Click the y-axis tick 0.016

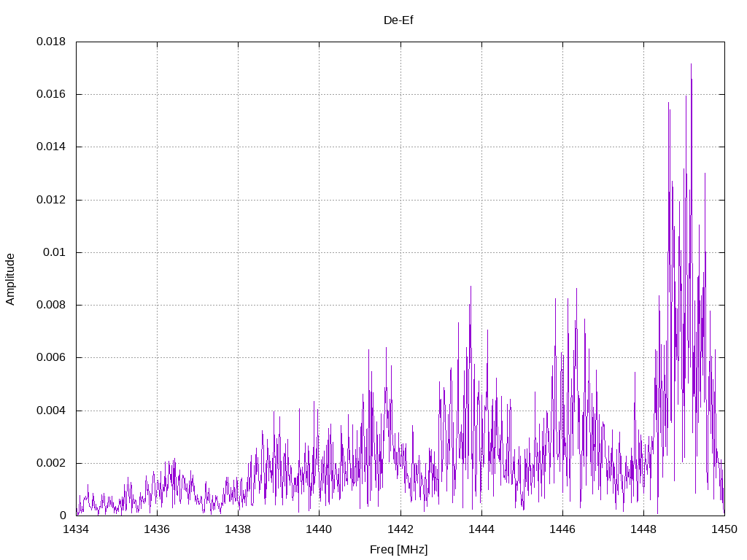click(51, 94)
